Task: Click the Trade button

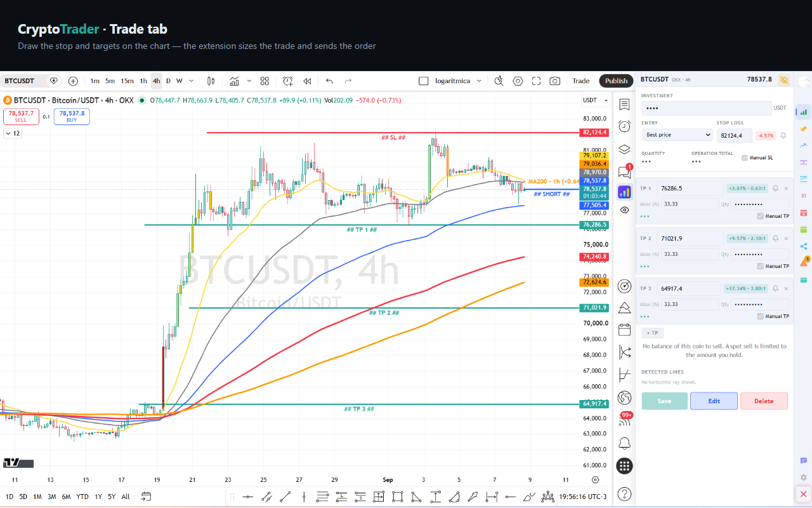Action: click(x=580, y=81)
